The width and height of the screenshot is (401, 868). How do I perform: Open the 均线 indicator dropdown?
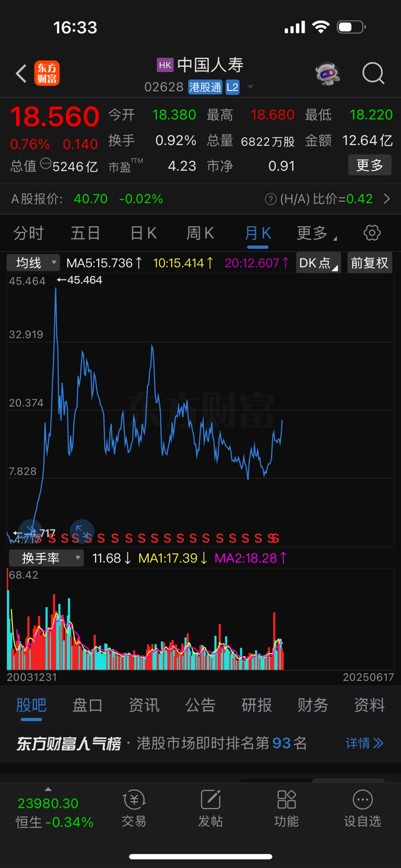tap(33, 263)
